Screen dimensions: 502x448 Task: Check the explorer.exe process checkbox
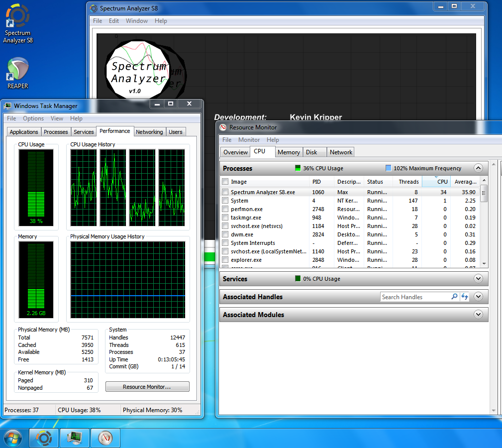pos(225,260)
